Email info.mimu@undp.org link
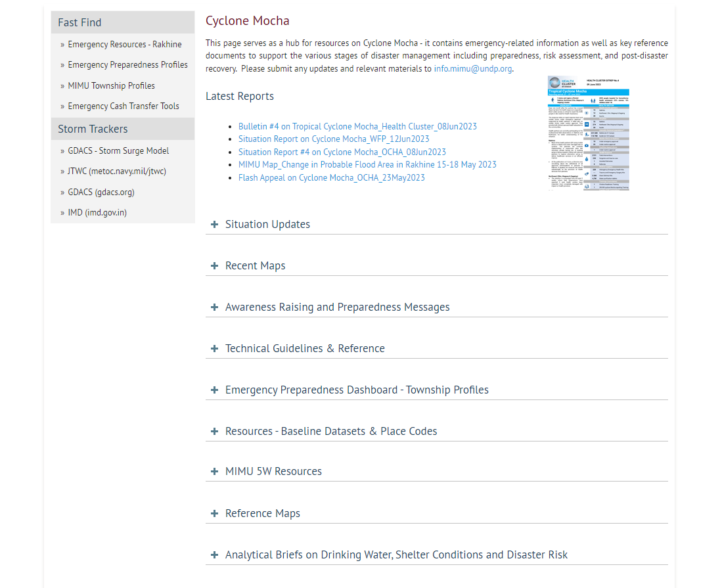722x588 pixels. (x=472, y=69)
